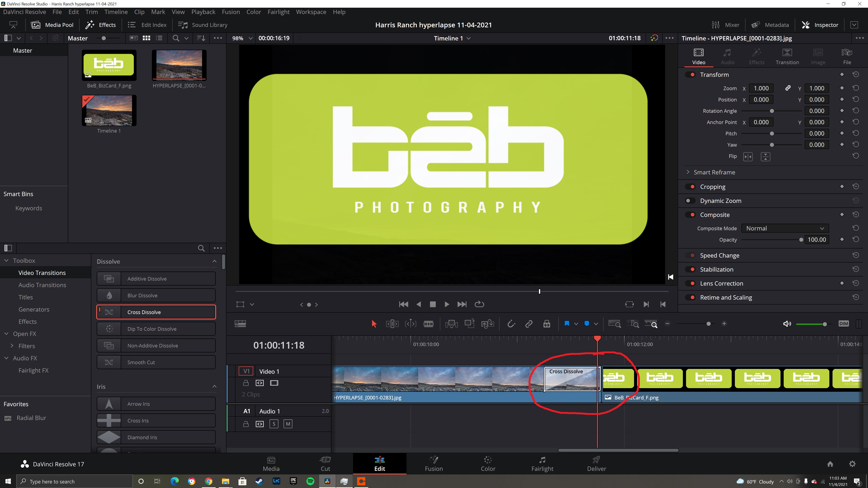Open Timeline View Options icon

coord(240,324)
